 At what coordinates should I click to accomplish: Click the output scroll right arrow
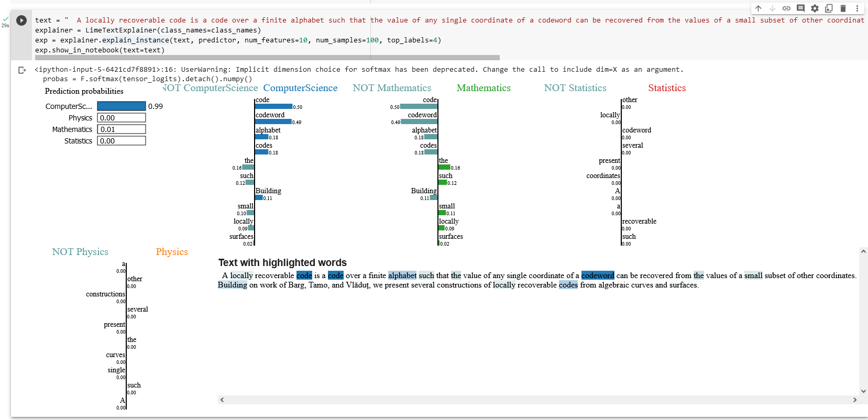click(x=855, y=400)
